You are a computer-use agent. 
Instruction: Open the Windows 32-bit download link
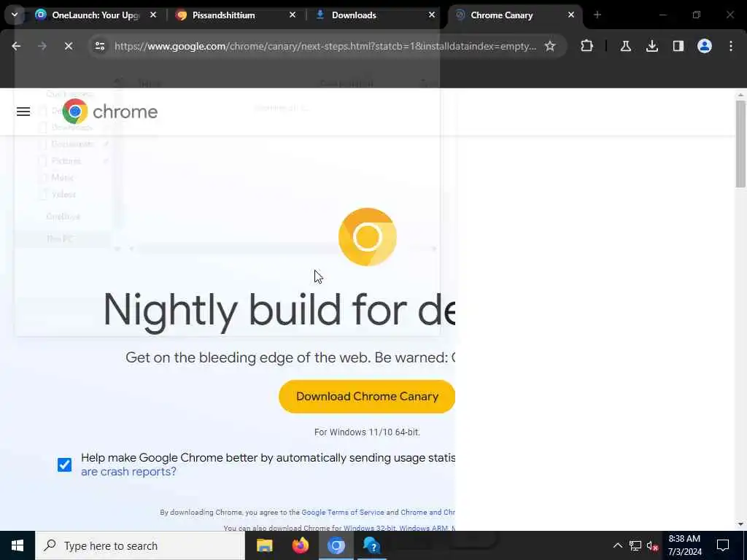tap(370, 528)
